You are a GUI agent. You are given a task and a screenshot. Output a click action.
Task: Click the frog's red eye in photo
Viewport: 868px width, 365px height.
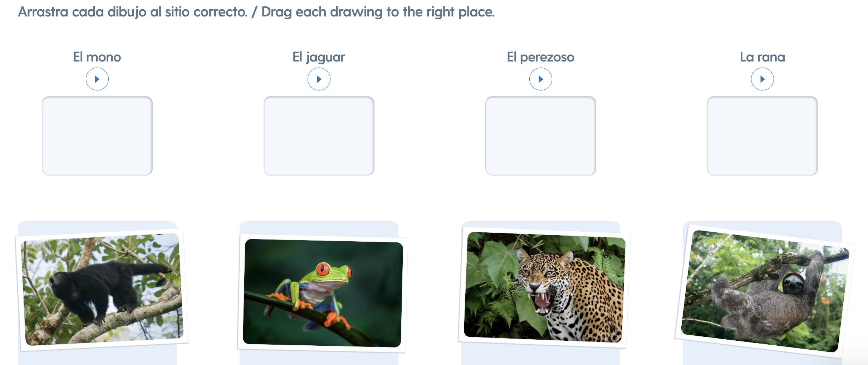coord(323,269)
